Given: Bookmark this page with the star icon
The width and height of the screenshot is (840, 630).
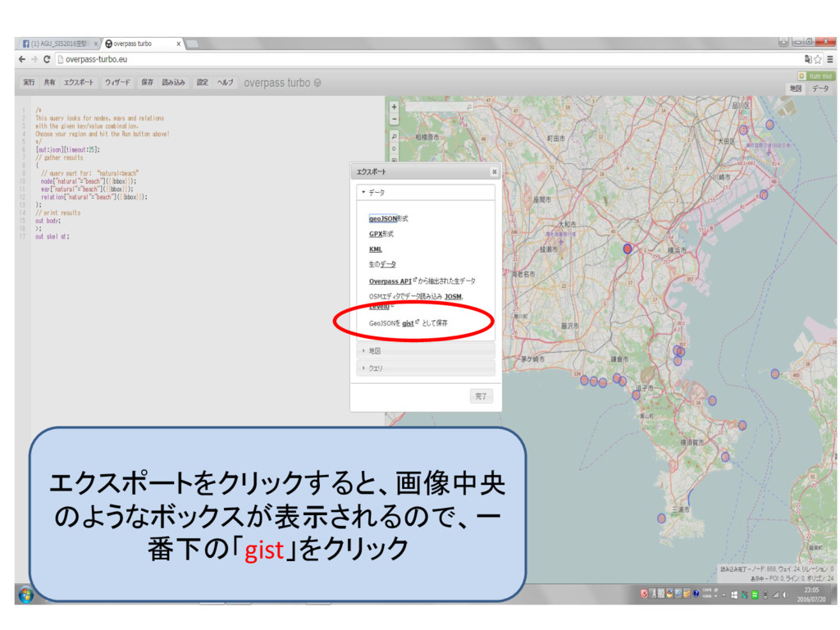Looking at the screenshot, I should (817, 60).
